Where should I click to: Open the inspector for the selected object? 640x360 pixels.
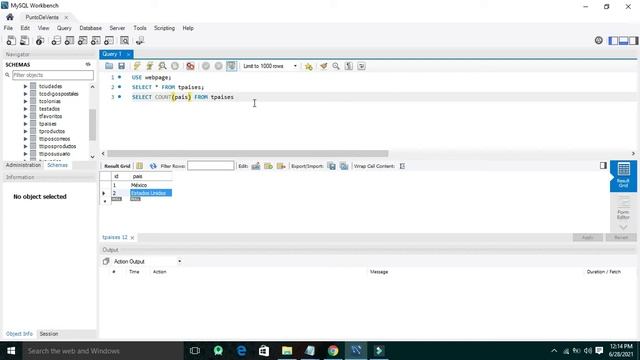click(40, 40)
